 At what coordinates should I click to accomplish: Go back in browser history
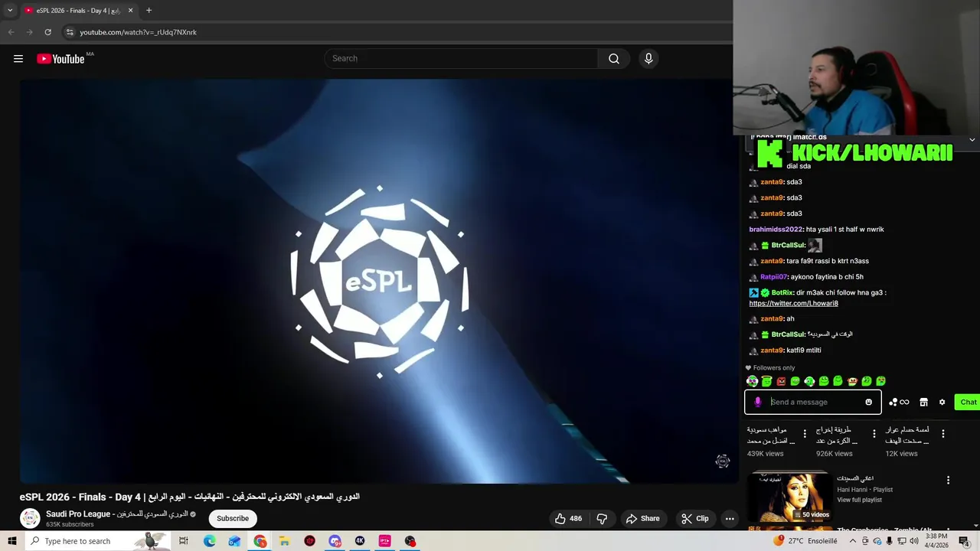[11, 32]
